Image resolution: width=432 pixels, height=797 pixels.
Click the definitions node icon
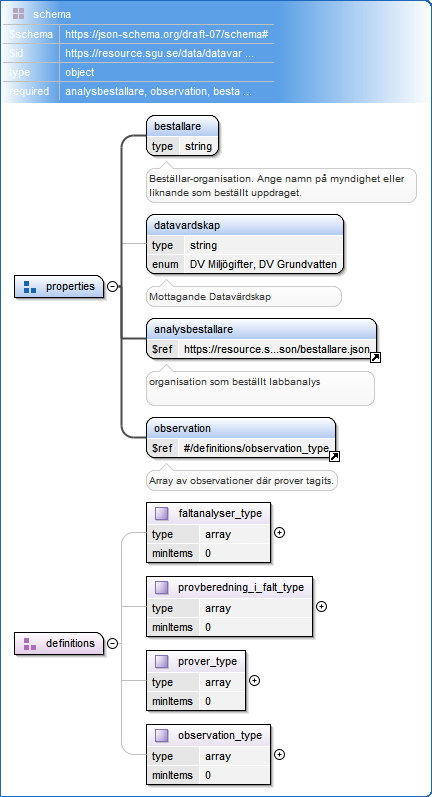(30, 643)
